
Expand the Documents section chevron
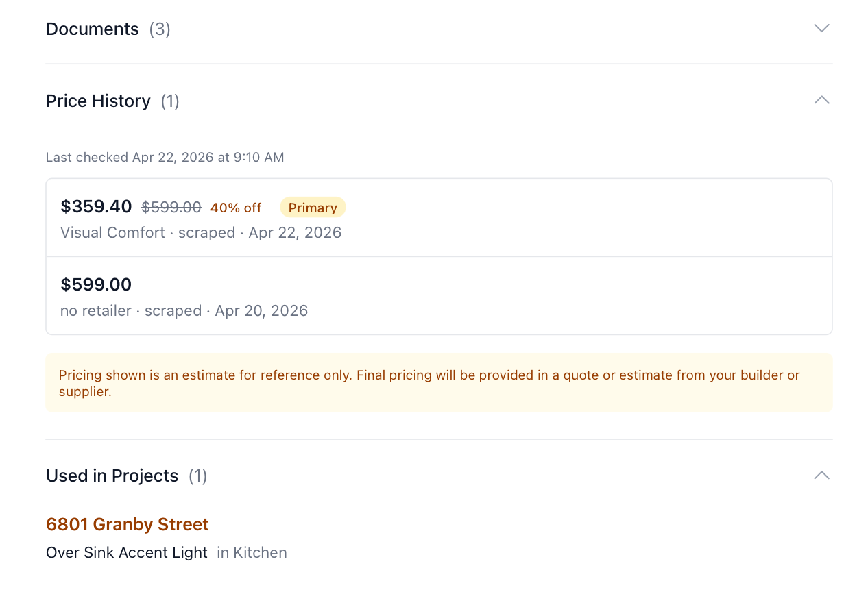[x=821, y=29]
